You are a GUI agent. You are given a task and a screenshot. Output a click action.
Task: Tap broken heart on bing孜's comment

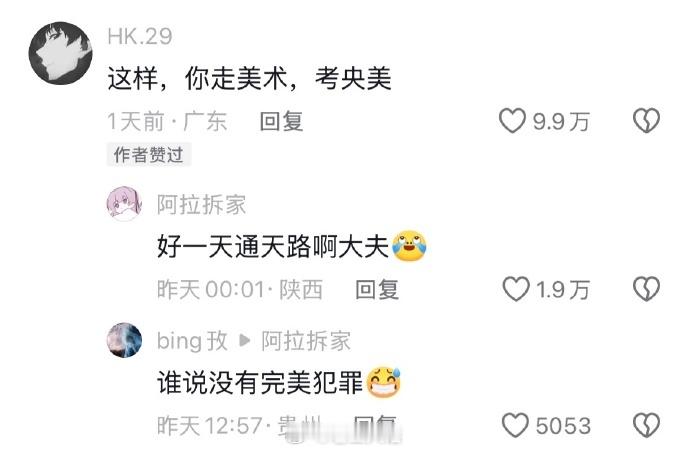click(646, 425)
